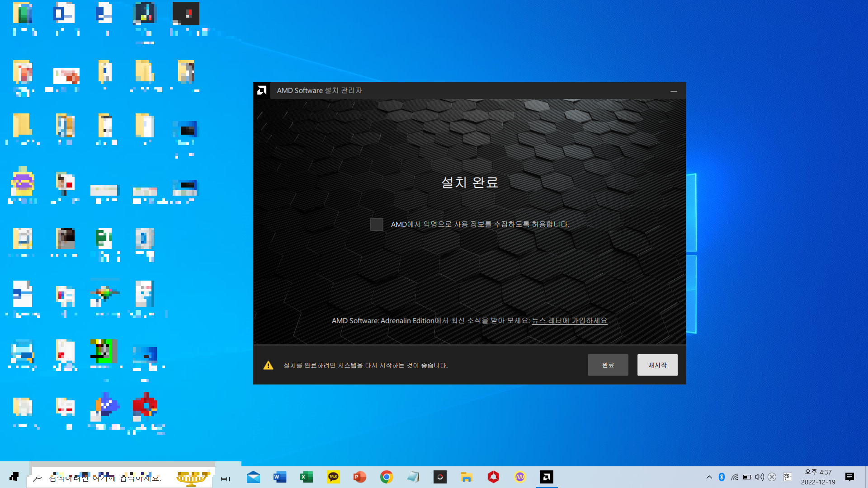Open KakaoTalk from the taskbar
868x488 pixels.
(x=333, y=477)
